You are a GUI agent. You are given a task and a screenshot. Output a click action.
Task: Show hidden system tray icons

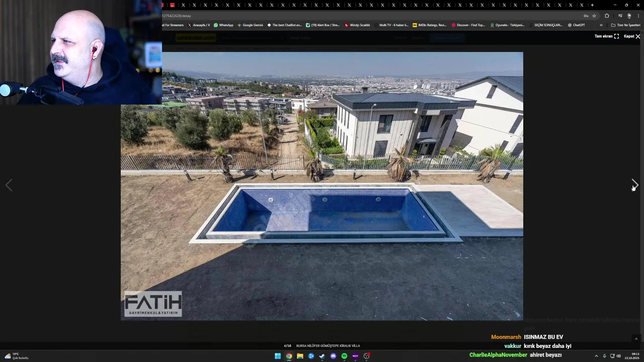pyautogui.click(x=596, y=356)
